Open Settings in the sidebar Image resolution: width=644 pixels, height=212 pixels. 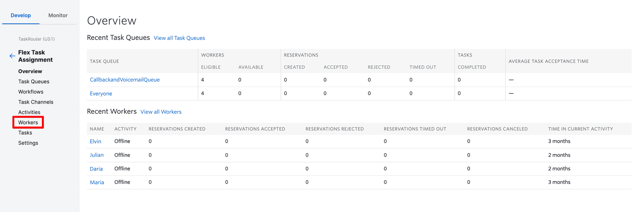click(x=28, y=143)
